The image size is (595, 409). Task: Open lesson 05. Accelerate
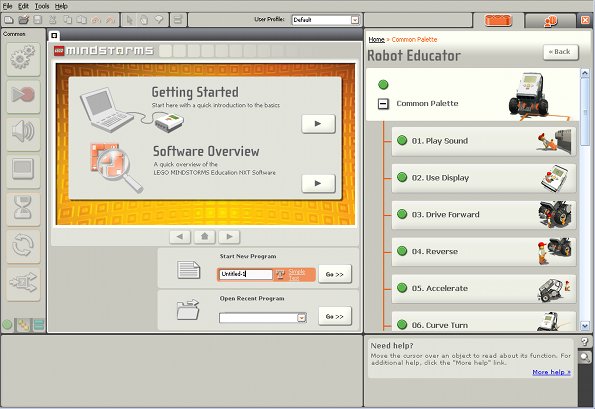click(484, 288)
